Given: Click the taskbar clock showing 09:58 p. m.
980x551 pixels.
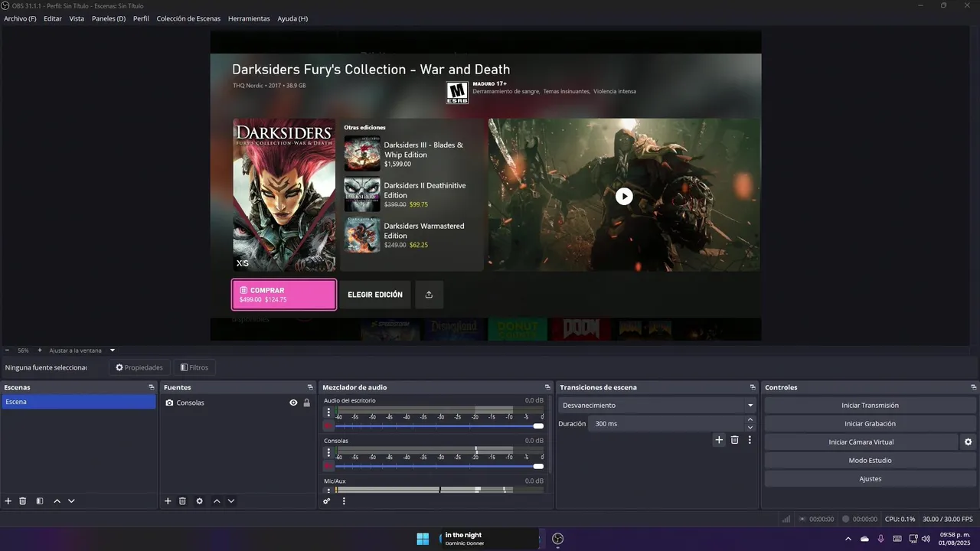Looking at the screenshot, I should pos(955,539).
